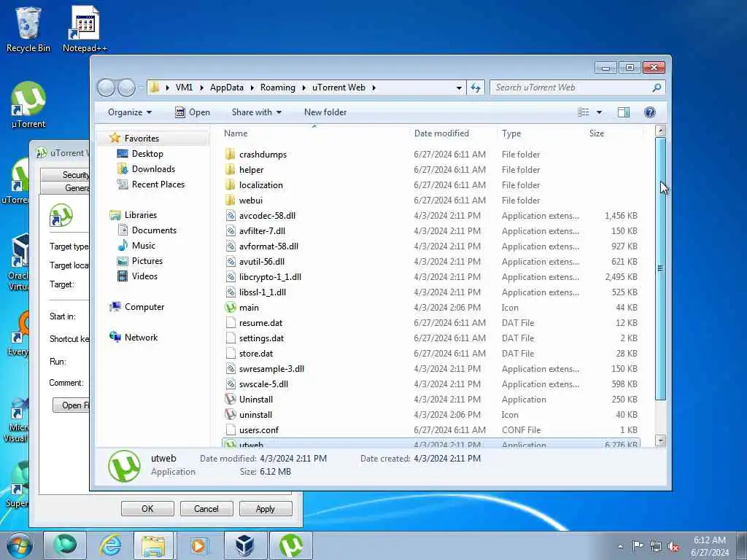
Task: Click the Open File Location button
Action: click(x=71, y=405)
